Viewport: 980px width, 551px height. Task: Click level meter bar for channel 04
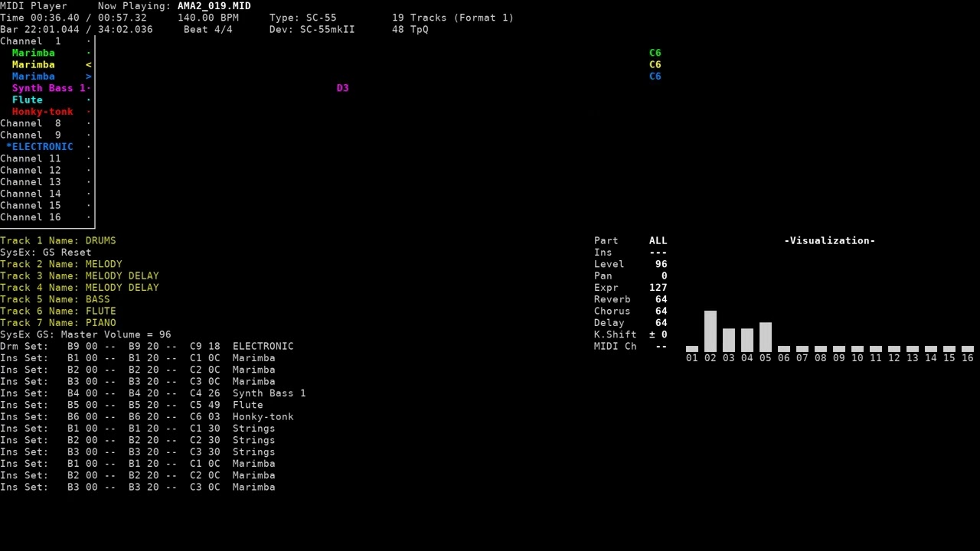tap(747, 341)
